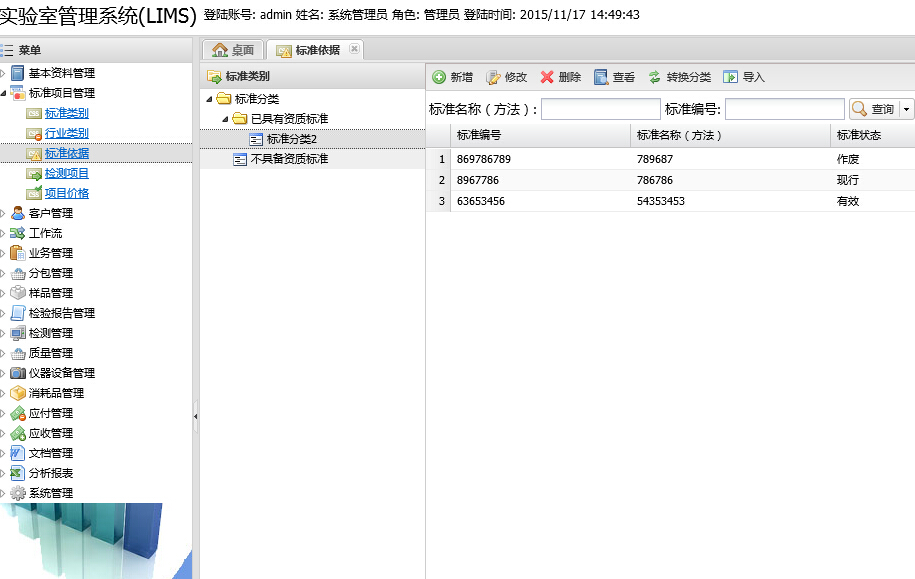The height and width of the screenshot is (579, 915).
Task: Collapse the 已具有资质标准 folder node
Action: [226, 119]
